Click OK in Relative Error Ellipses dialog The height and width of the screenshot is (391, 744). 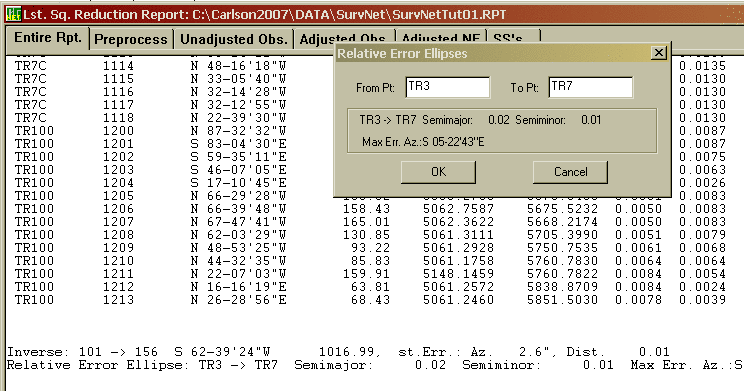438,172
